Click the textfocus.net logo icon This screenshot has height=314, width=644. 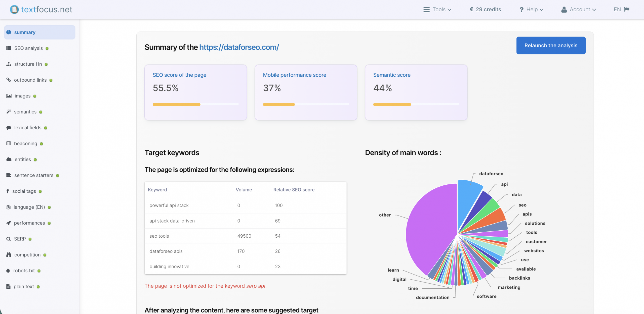[x=14, y=10]
